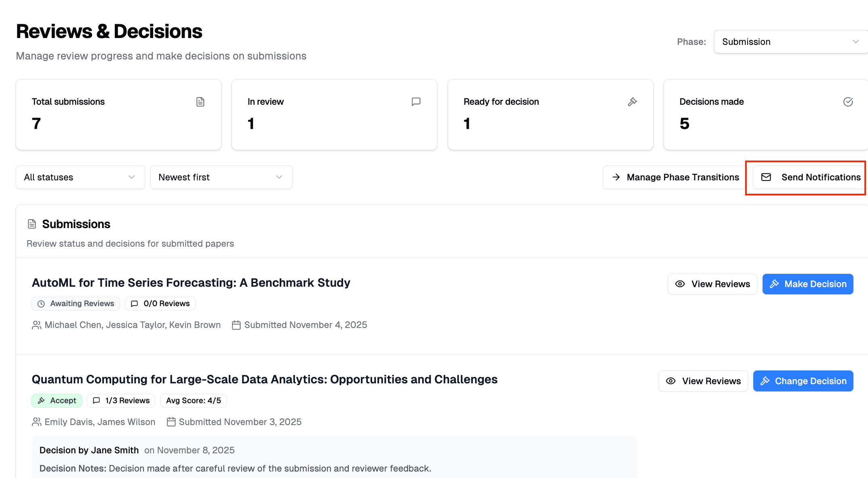The width and height of the screenshot is (868, 478).
Task: Click the checkmark circle icon in Decisions made card
Action: [x=848, y=102]
